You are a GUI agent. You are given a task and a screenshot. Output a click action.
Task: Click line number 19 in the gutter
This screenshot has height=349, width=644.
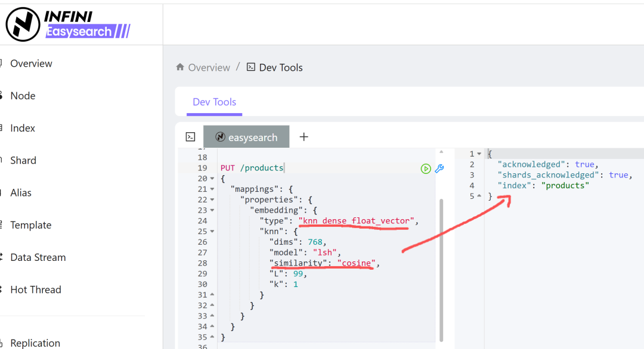(202, 168)
